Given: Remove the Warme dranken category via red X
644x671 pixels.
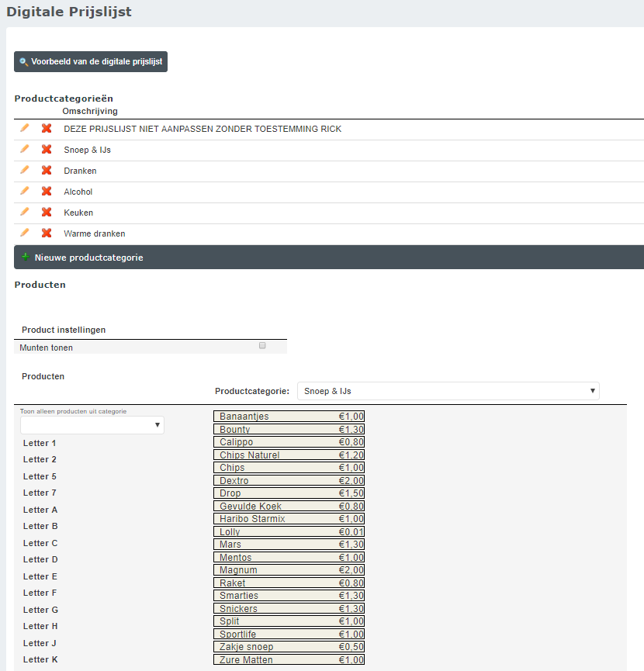Looking at the screenshot, I should tap(47, 233).
